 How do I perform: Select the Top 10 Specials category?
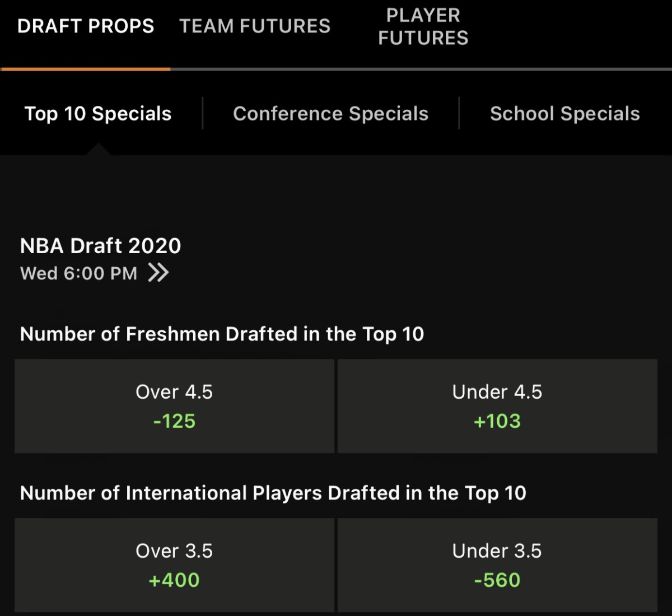click(x=98, y=114)
